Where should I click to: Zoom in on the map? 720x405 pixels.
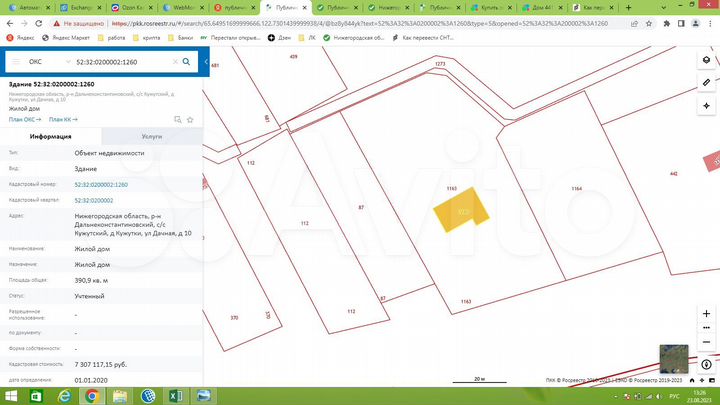click(707, 313)
